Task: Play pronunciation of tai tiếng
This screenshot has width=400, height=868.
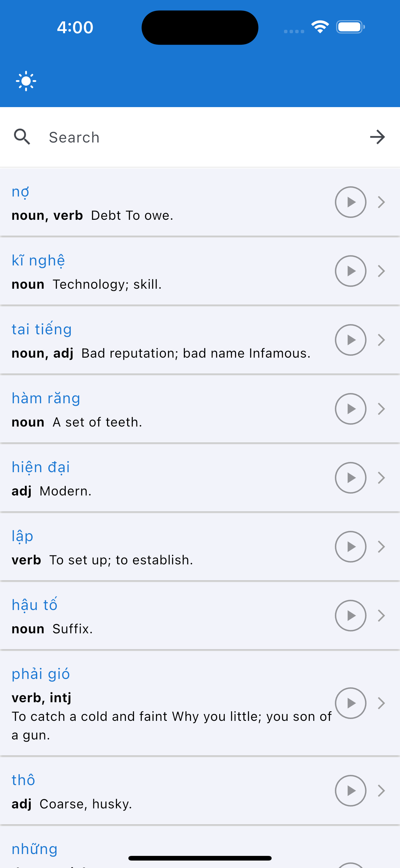Action: tap(350, 340)
